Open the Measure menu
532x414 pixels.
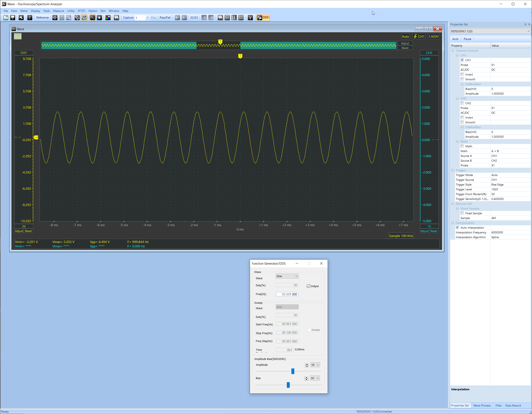tap(58, 11)
